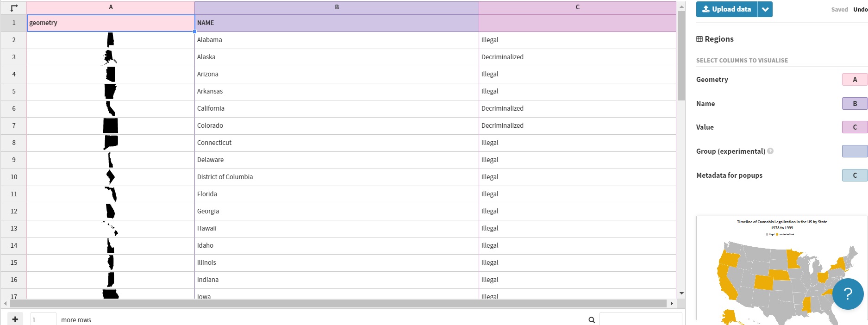This screenshot has height=325, width=868.
Task: Select column C header
Action: [x=577, y=7]
